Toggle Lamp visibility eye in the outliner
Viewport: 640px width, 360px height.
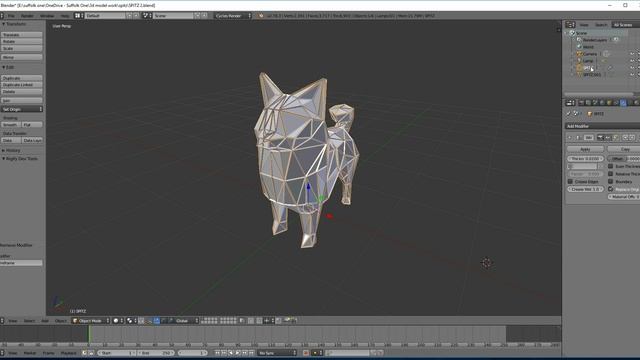coord(632,61)
